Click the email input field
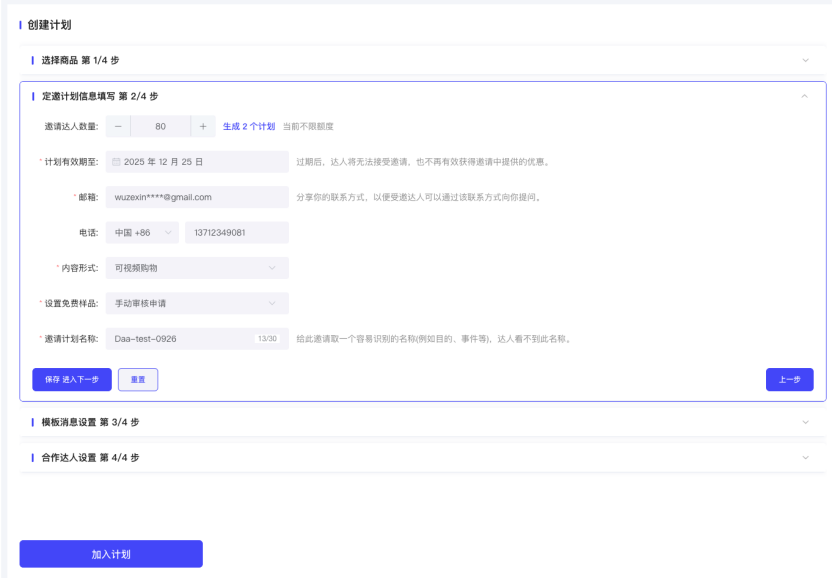This screenshot has width=832, height=578. pyautogui.click(x=196, y=197)
